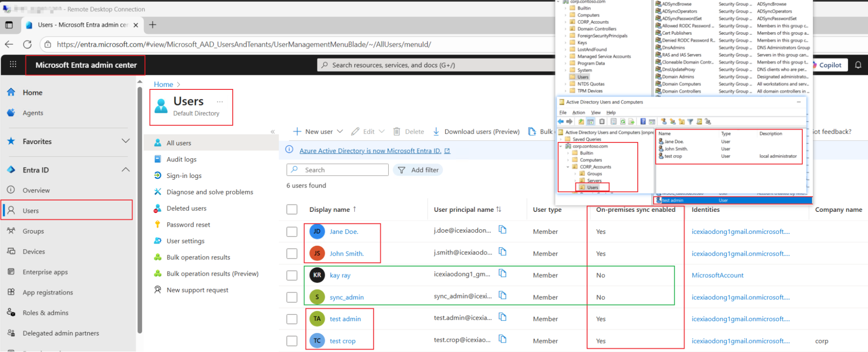Image resolution: width=868 pixels, height=352 pixels.
Task: Collapse the Entra ID section
Action: tap(125, 170)
